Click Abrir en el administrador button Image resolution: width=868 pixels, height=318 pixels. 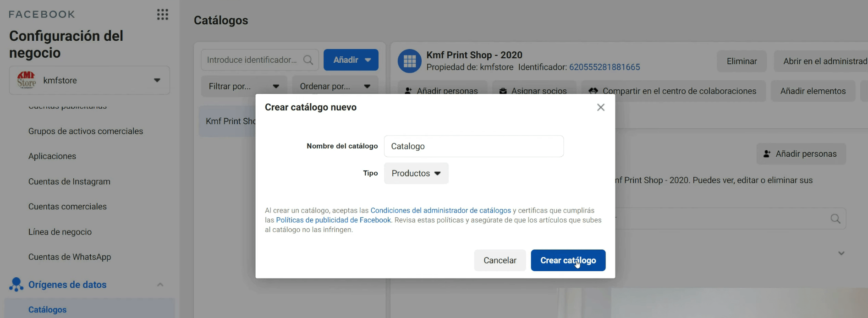coord(821,61)
